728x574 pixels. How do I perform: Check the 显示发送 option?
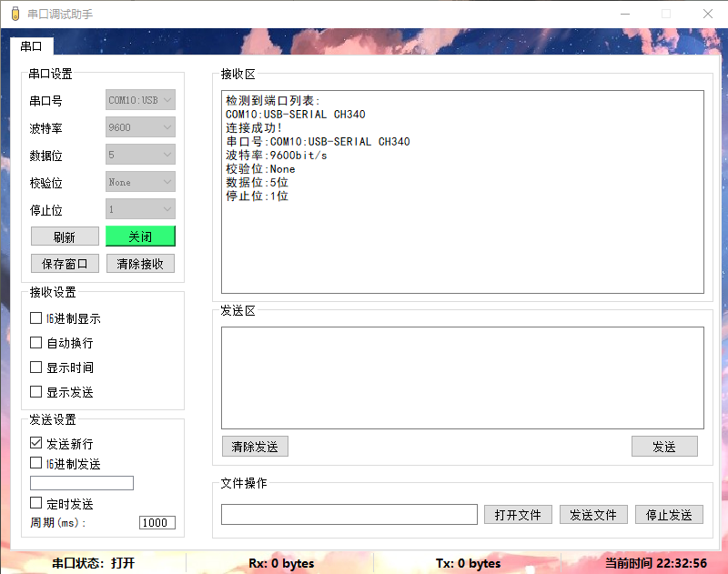[35, 392]
